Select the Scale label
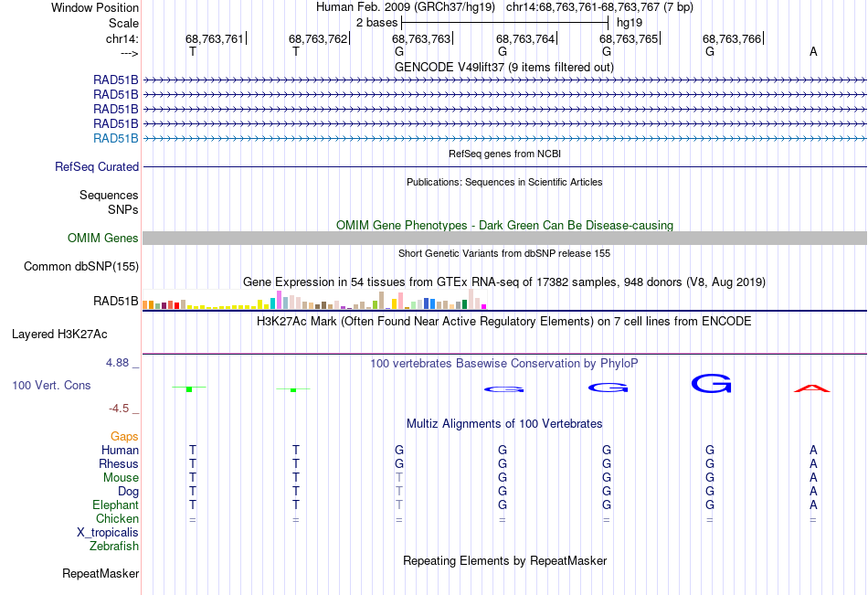868x595 pixels. 123,23
